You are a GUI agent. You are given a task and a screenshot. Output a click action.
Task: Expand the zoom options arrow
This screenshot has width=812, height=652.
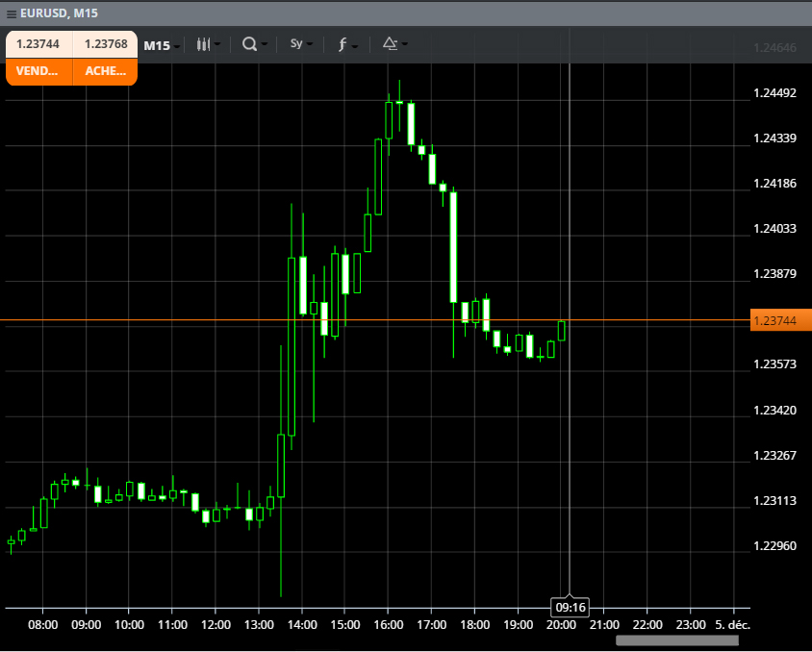(x=265, y=44)
